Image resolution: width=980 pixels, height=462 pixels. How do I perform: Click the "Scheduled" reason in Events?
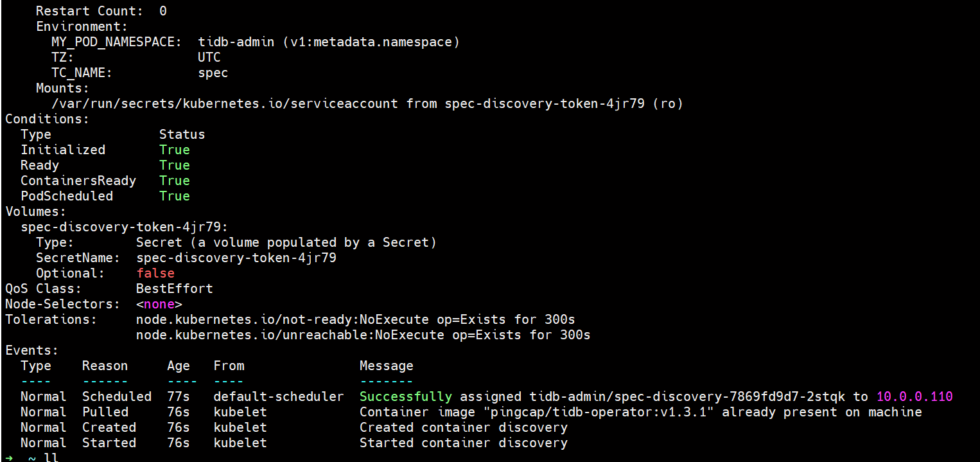pos(117,396)
